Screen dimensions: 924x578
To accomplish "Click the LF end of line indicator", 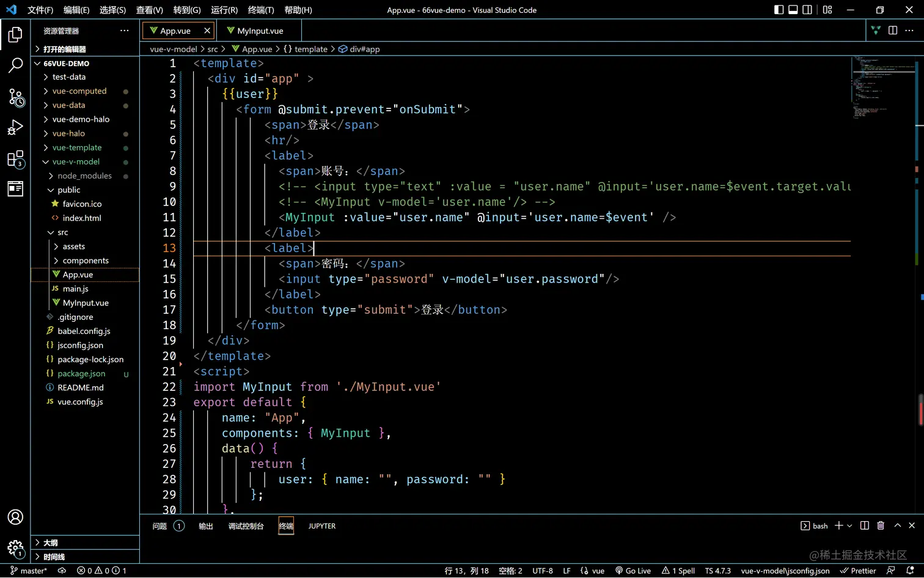I will 566,571.
